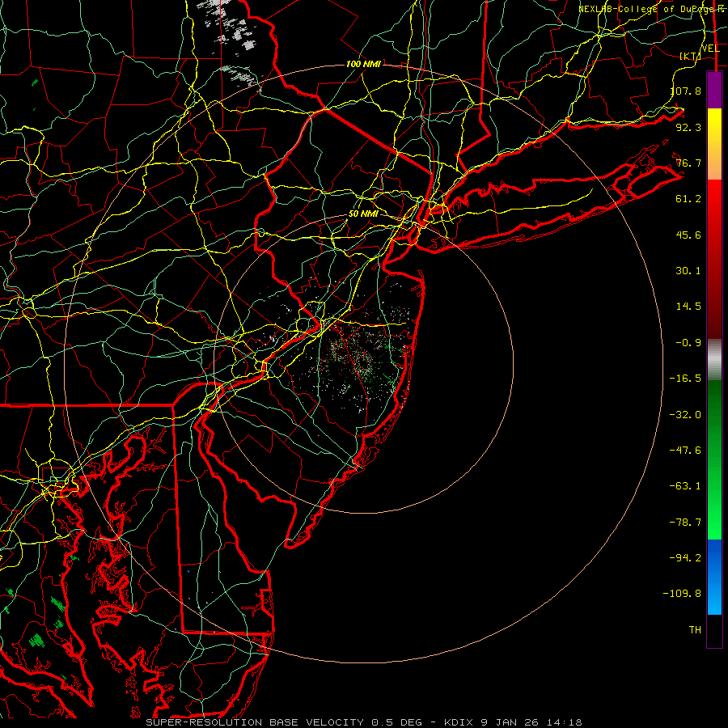Click the -16.5 velocity scale value
728x728 pixels.
click(685, 379)
